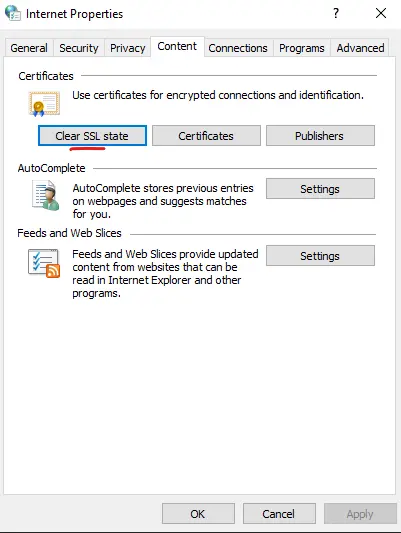This screenshot has width=401, height=533.
Task: Show the Advanced tab
Action: tap(361, 48)
